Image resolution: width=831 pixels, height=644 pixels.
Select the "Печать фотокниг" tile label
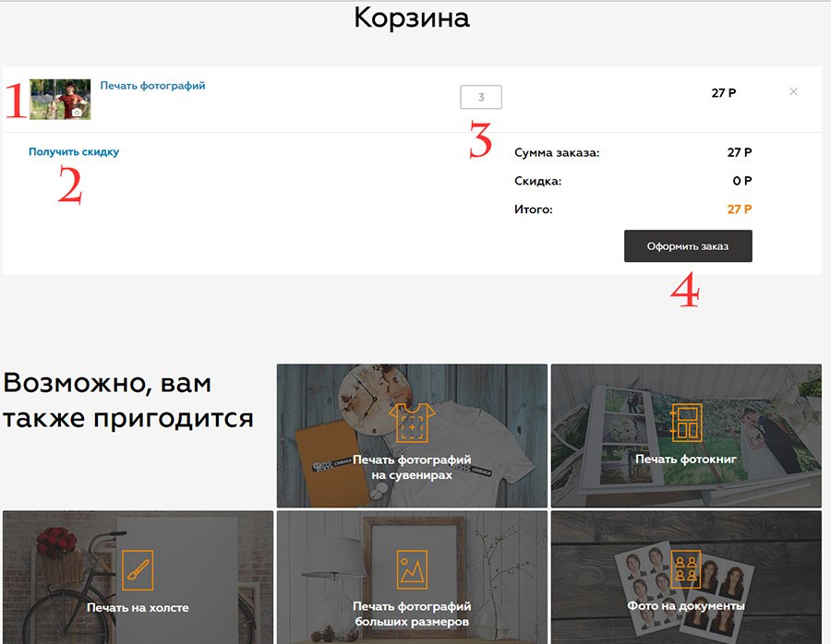pyautogui.click(x=686, y=459)
